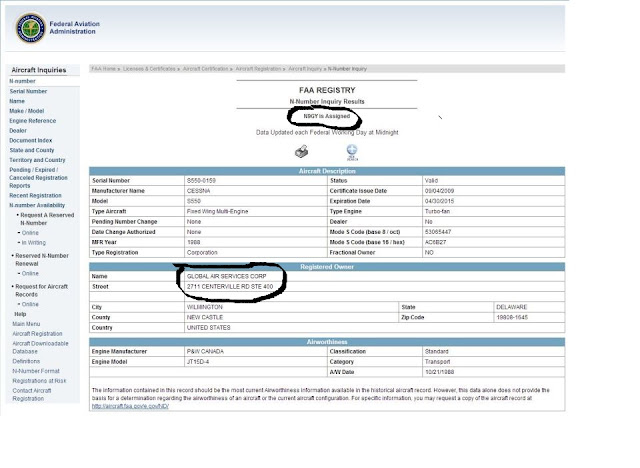Screen dimensions: 640x468
Task: Click the 'N9GY is Assigned' status text
Action: click(x=327, y=116)
